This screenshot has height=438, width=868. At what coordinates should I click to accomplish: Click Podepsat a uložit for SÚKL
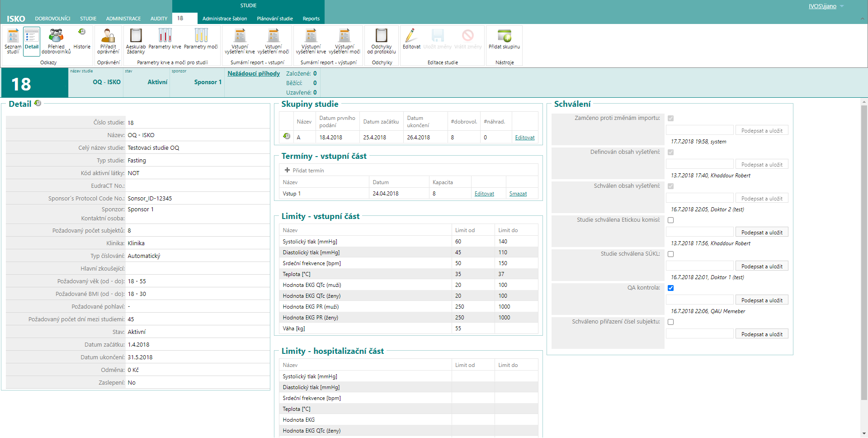pyautogui.click(x=762, y=266)
